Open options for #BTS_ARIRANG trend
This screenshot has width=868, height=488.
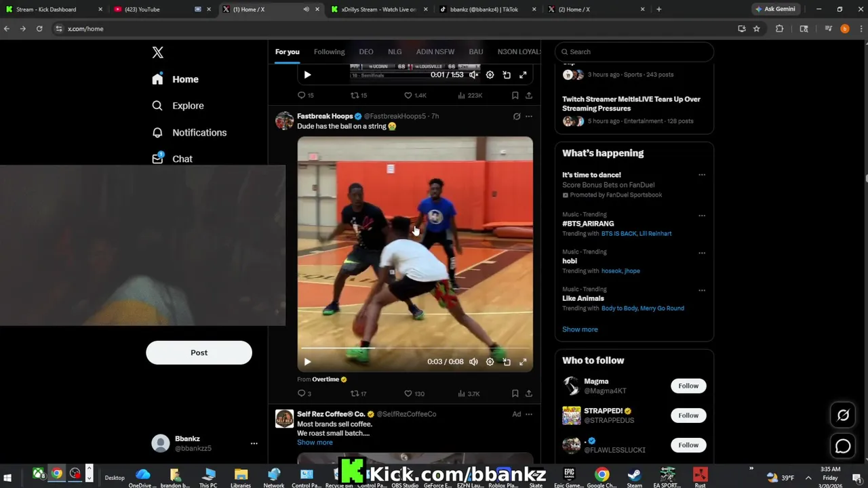coord(702,216)
